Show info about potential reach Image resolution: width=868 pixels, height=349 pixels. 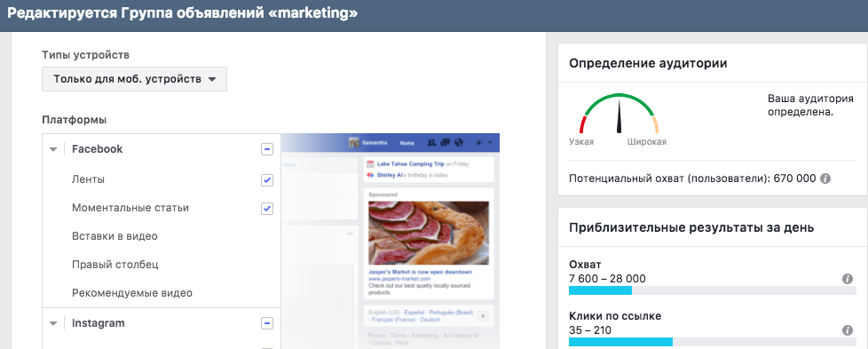click(825, 178)
